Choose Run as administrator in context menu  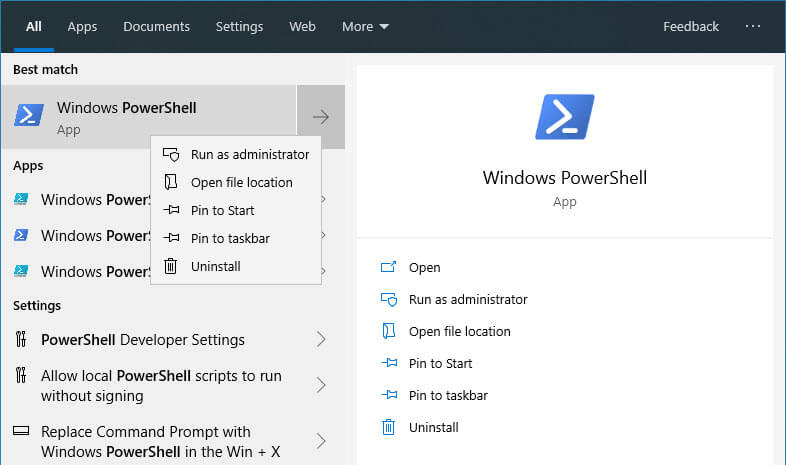236,154
